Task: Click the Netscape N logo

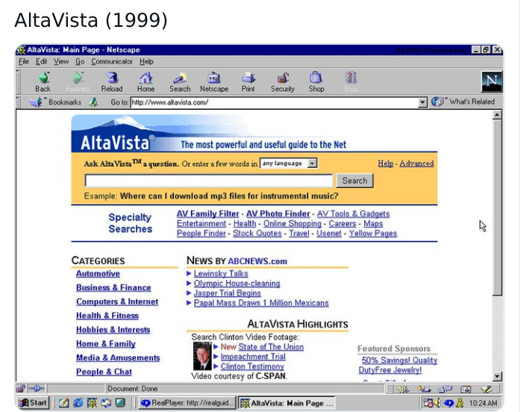Action: click(492, 81)
